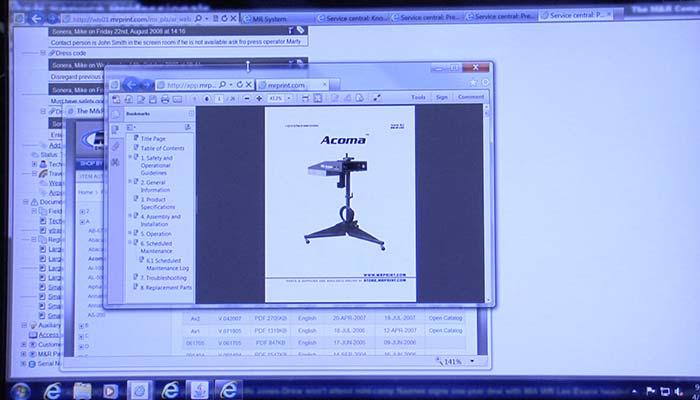This screenshot has height=400, width=700.
Task: Open the Tools pane
Action: tap(418, 98)
